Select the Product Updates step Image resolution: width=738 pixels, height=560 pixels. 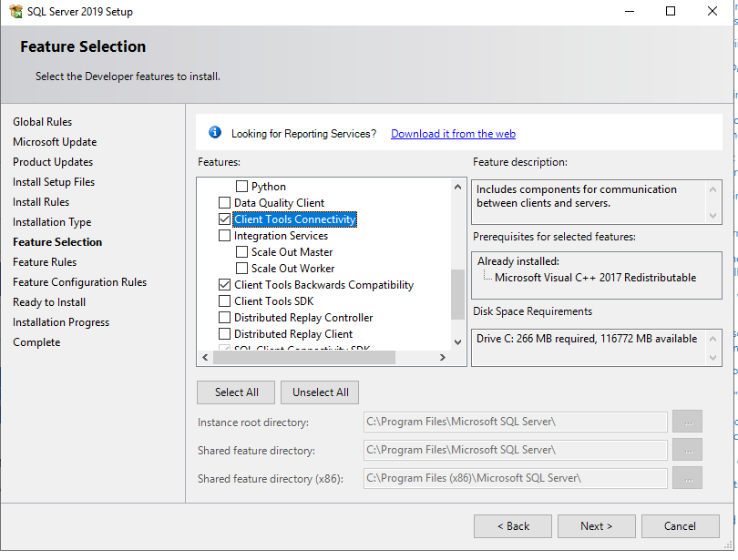[53, 162]
